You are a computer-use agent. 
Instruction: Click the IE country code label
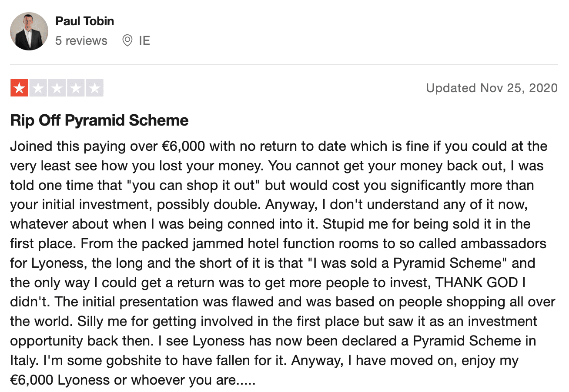point(144,41)
